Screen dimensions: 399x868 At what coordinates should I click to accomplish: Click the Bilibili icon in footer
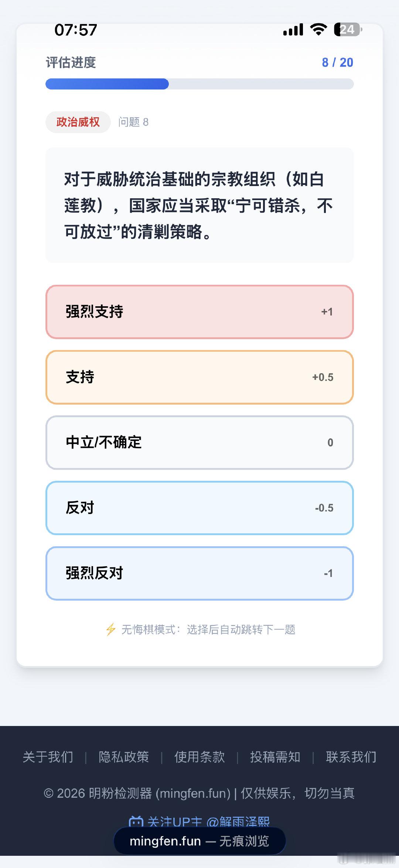pyautogui.click(x=136, y=822)
